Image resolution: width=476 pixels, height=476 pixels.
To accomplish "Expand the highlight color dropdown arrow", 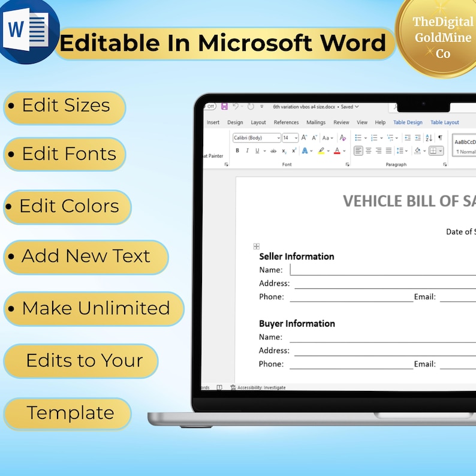I will coord(329,151).
